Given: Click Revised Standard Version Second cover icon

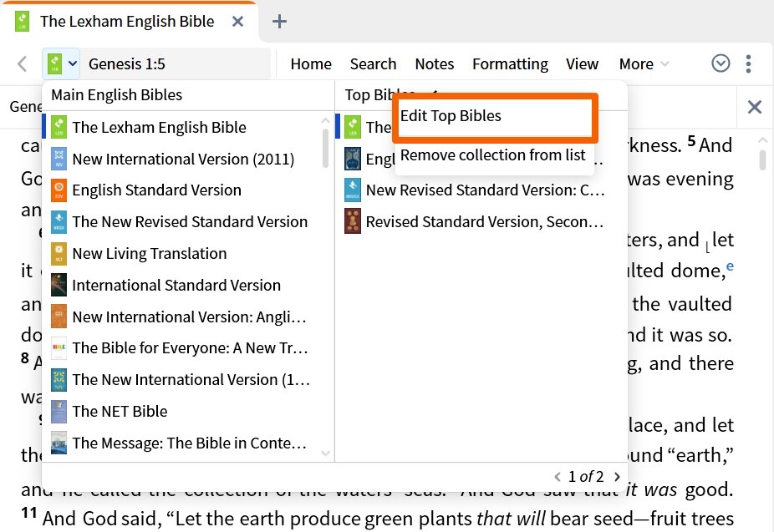Looking at the screenshot, I should [x=353, y=222].
